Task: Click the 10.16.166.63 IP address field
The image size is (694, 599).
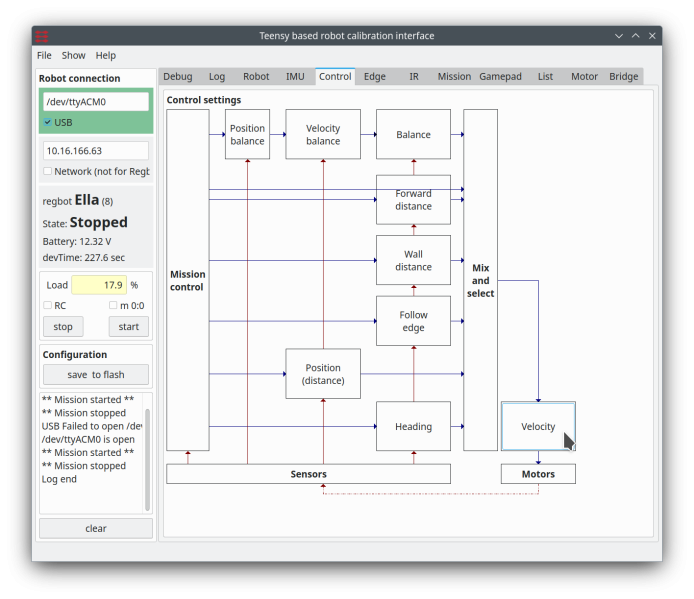Action: (x=96, y=151)
